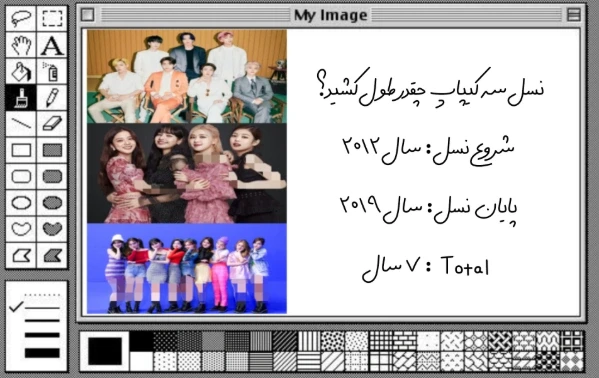Choose the filled Polygon tool
This screenshot has width=599, height=378.
tap(52, 255)
